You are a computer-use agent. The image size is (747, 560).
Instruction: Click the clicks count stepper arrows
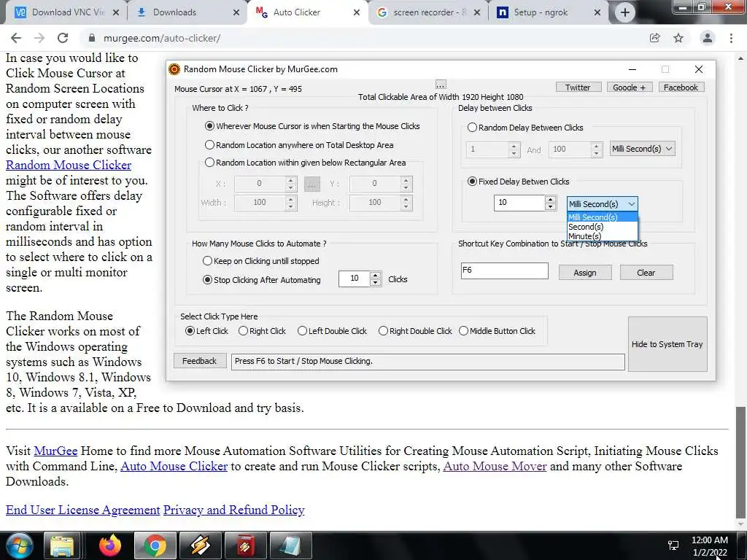tap(376, 279)
